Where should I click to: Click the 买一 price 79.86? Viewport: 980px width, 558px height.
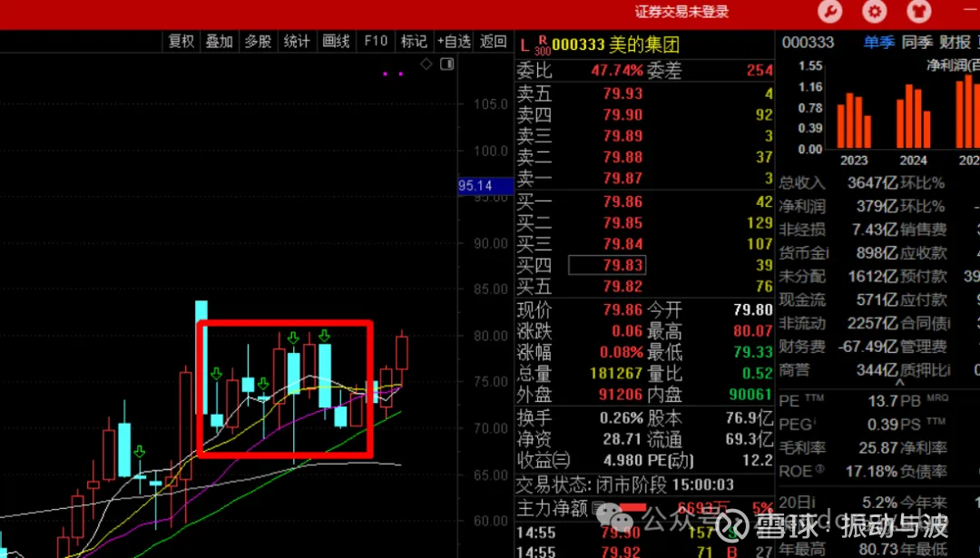622,201
